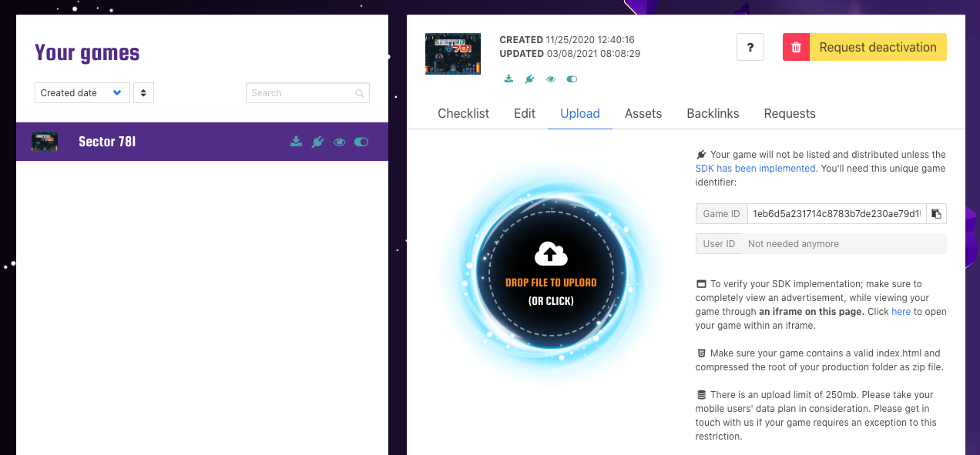Click download icon in Sector 781 list row
The height and width of the screenshot is (455, 980).
pos(296,142)
